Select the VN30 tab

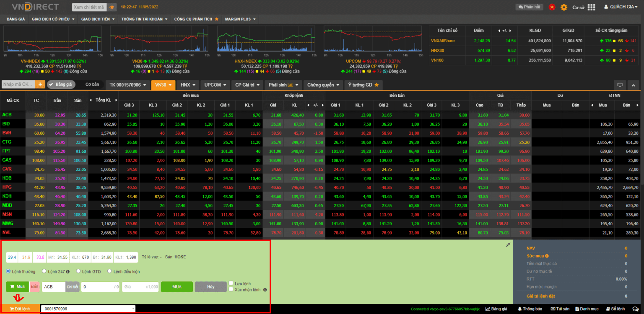click(163, 85)
